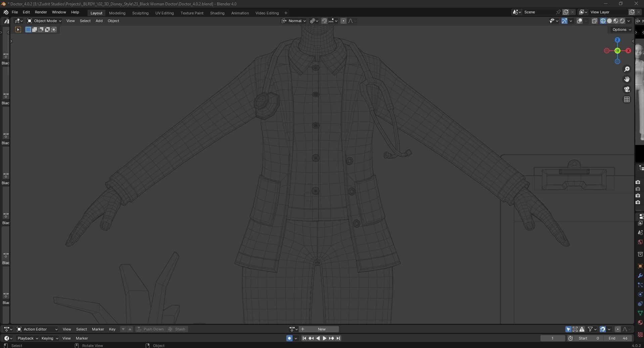Click the zoom magnifier viewport icon
The image size is (644, 348).
(627, 69)
